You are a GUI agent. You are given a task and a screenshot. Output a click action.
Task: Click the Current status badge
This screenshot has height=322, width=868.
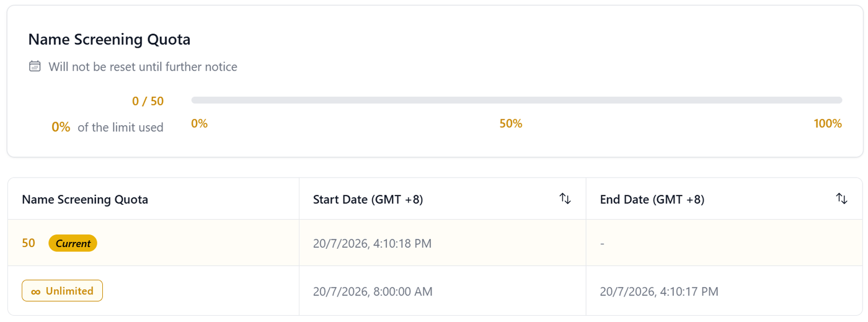pyautogui.click(x=73, y=243)
